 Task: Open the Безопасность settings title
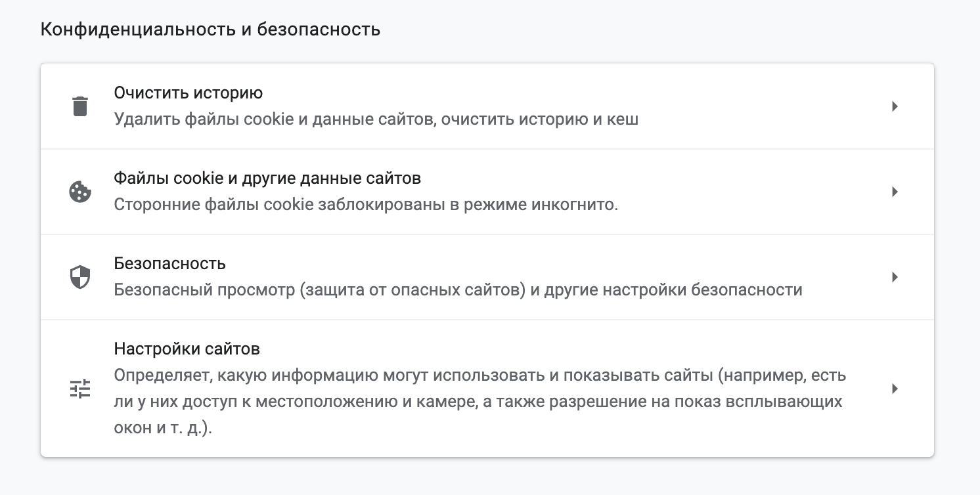pyautogui.click(x=169, y=263)
